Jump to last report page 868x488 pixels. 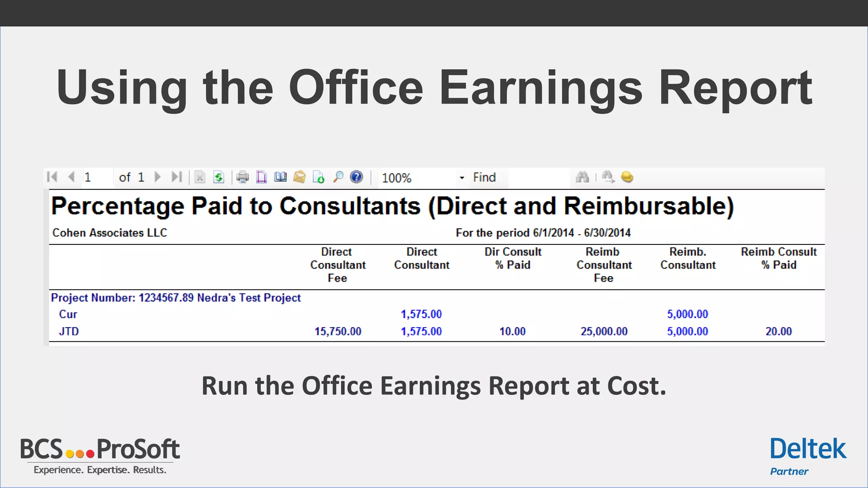[x=177, y=177]
